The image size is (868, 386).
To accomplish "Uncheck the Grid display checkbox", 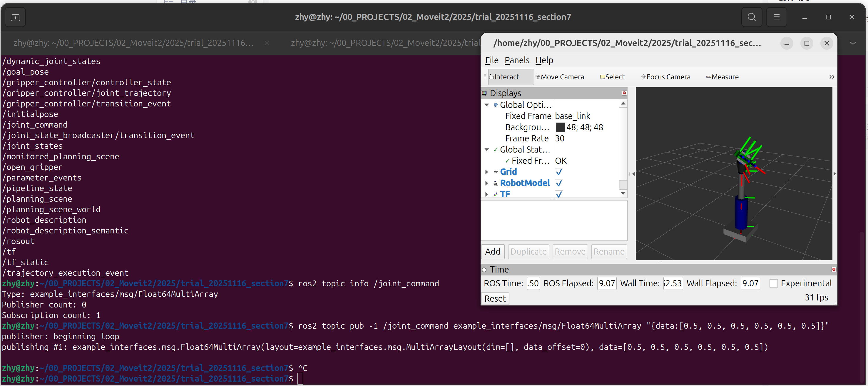I will tap(559, 172).
